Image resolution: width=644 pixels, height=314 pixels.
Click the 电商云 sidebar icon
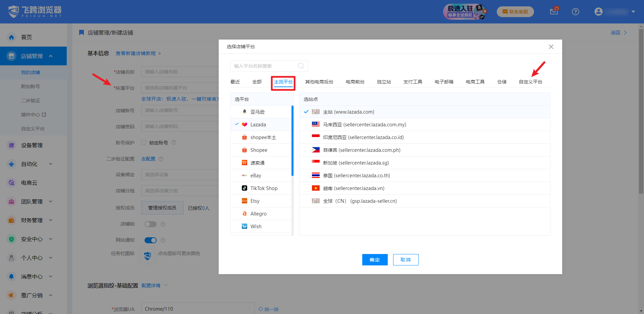coord(11,183)
